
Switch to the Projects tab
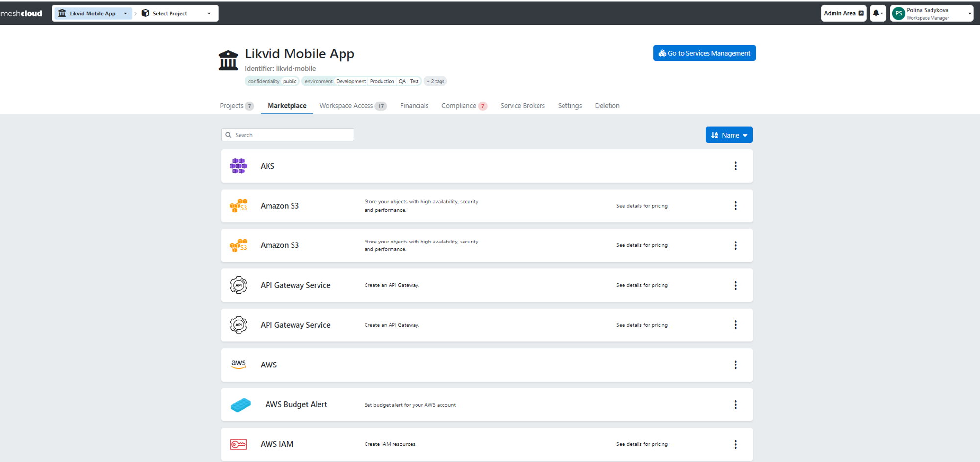point(237,106)
